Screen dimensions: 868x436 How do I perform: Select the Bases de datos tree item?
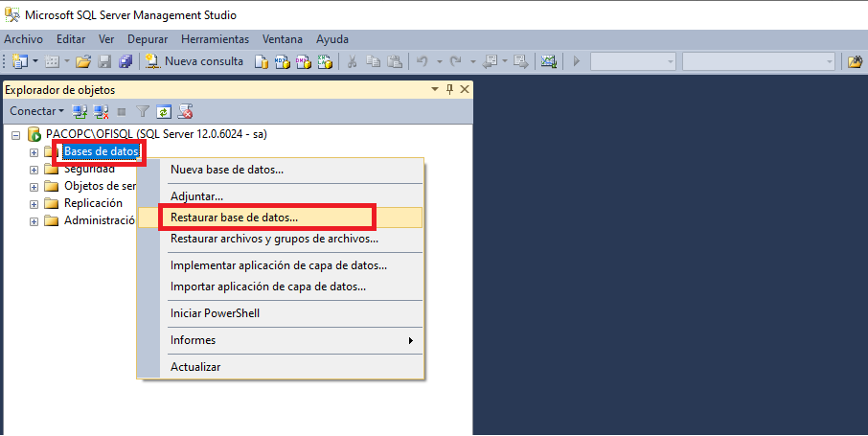click(x=101, y=151)
